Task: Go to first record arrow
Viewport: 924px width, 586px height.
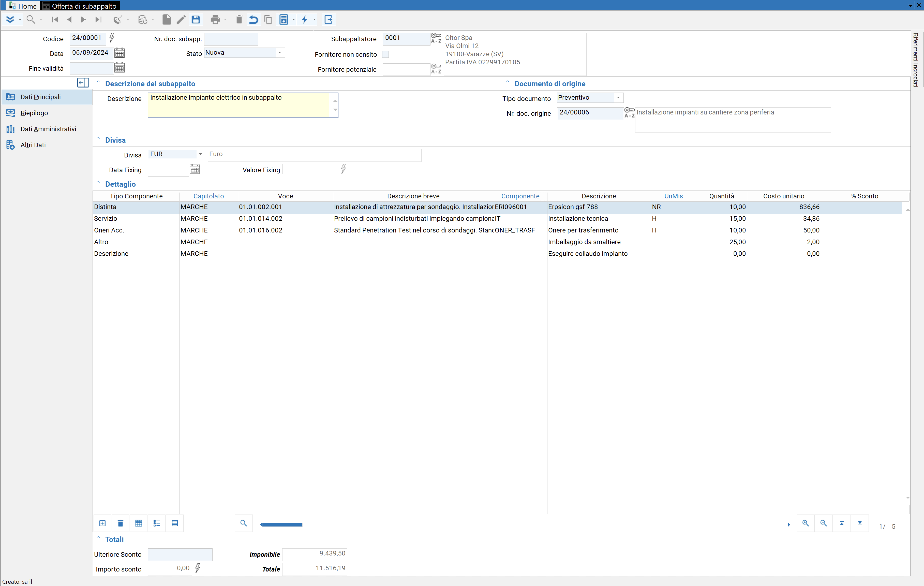Action: pyautogui.click(x=55, y=20)
